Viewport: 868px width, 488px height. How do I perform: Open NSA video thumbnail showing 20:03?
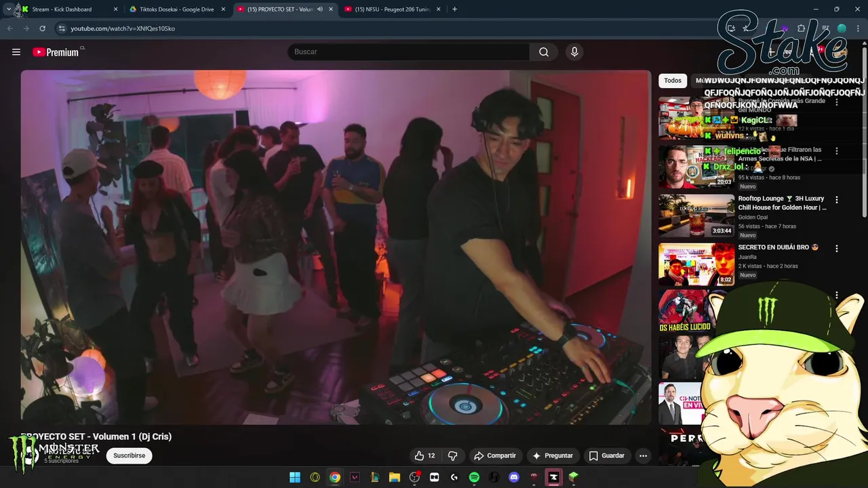click(696, 167)
